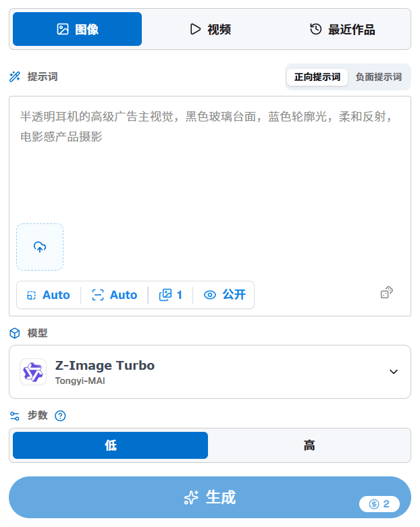Image resolution: width=420 pixels, height=527 pixels.
Task: Click the cloud upload image box
Action: pos(40,247)
